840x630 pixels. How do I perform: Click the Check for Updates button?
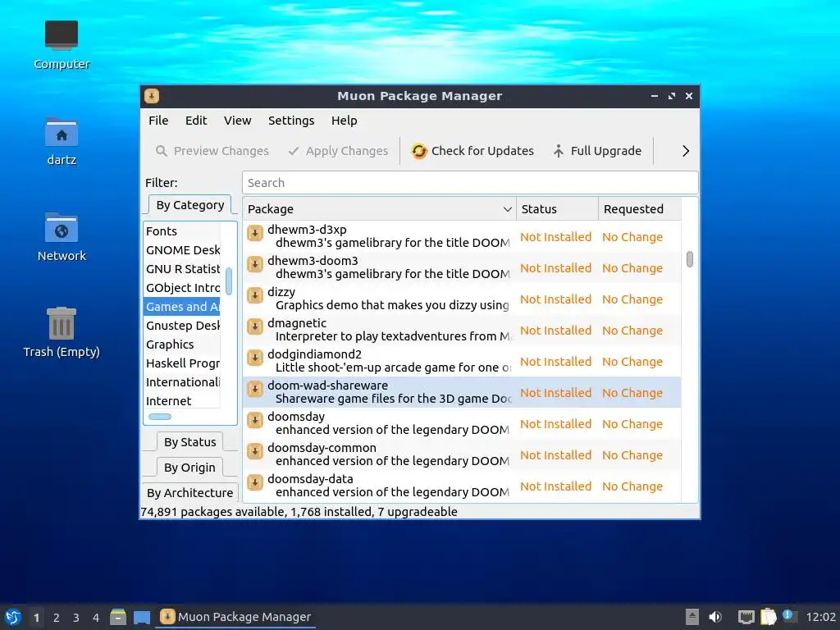[x=472, y=151]
